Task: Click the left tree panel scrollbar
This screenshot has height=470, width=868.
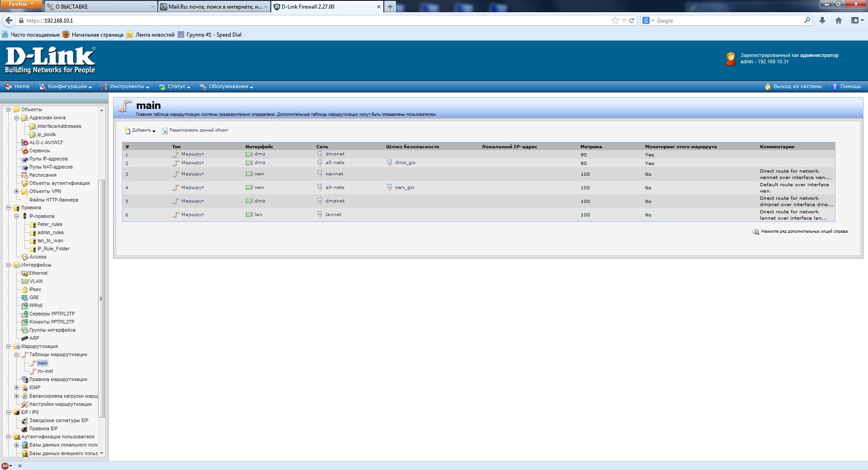Action: coord(102,298)
